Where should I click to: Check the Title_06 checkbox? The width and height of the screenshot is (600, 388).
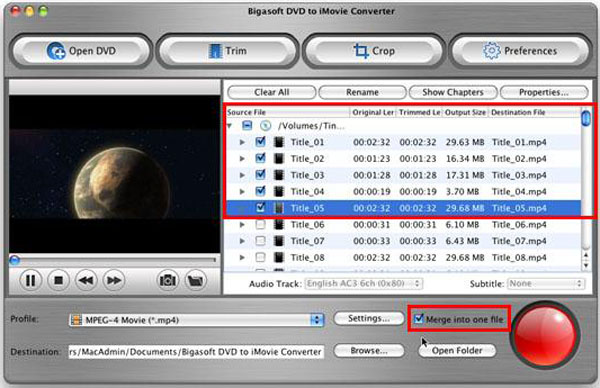click(x=261, y=225)
